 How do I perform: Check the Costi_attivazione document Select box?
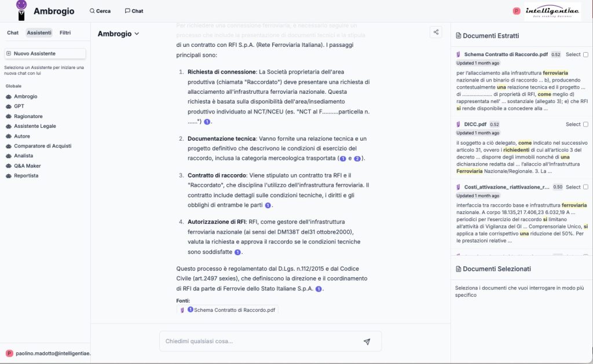585,187
